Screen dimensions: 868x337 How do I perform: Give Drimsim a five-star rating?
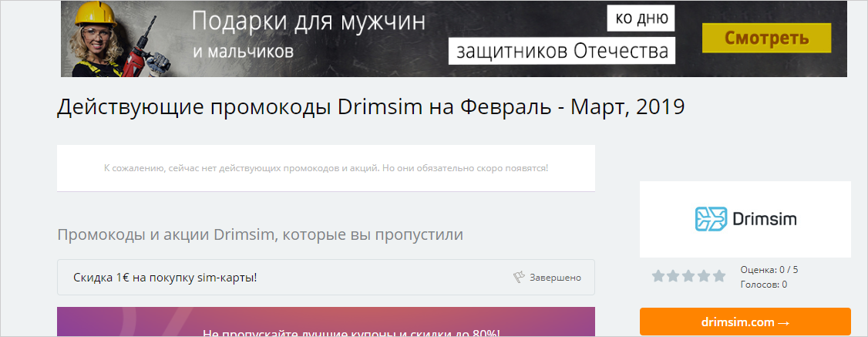tap(718, 276)
